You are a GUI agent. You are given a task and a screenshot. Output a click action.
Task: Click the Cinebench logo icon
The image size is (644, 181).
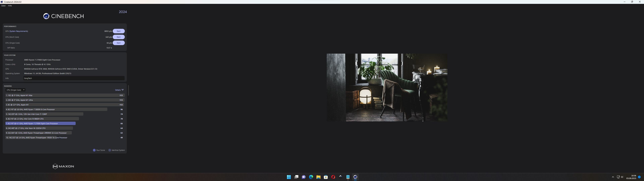pos(46,16)
